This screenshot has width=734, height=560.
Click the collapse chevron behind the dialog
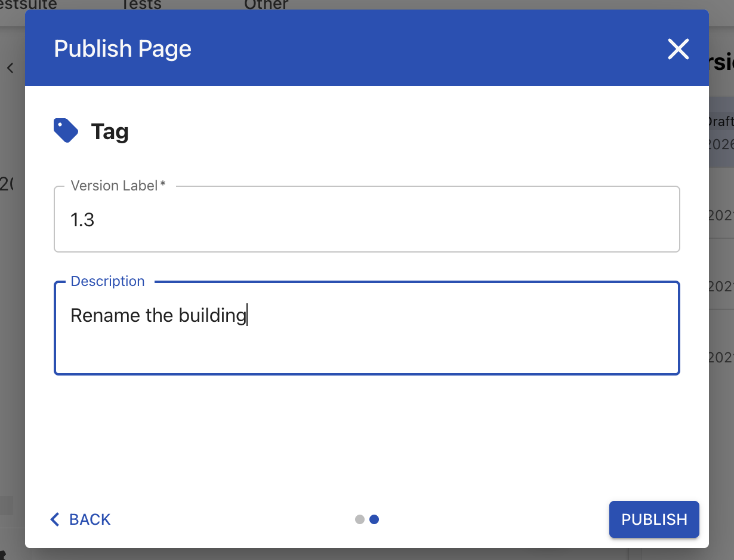click(10, 68)
